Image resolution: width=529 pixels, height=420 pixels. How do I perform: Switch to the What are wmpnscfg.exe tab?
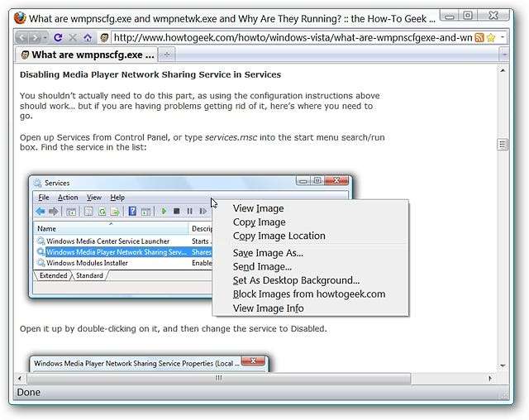click(87, 55)
